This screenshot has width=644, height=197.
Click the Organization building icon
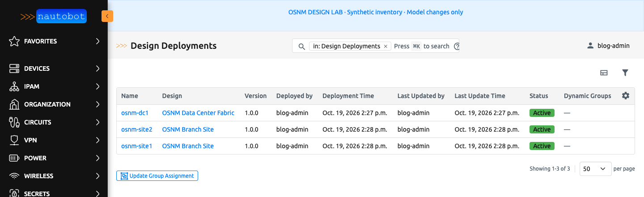point(14,104)
